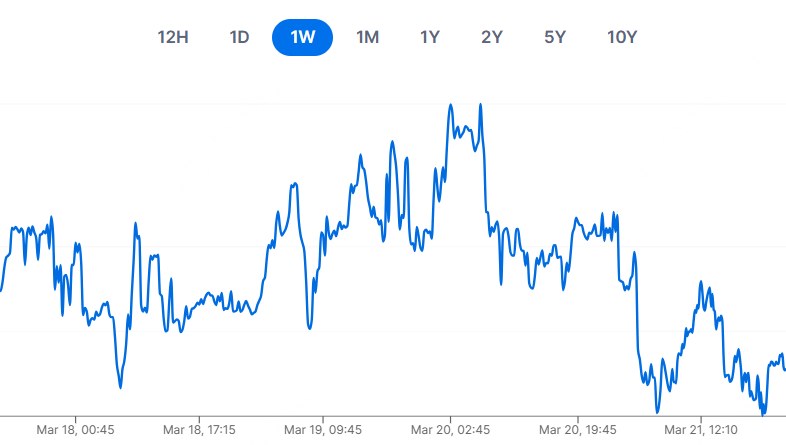This screenshot has width=786, height=445.
Task: Choose the 10Y time range
Action: click(621, 38)
